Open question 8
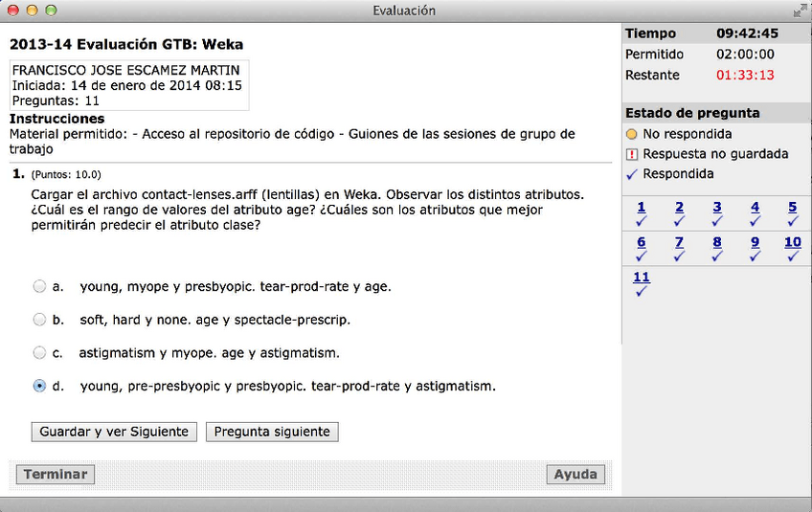Viewport: 812px width, 512px height. point(717,242)
